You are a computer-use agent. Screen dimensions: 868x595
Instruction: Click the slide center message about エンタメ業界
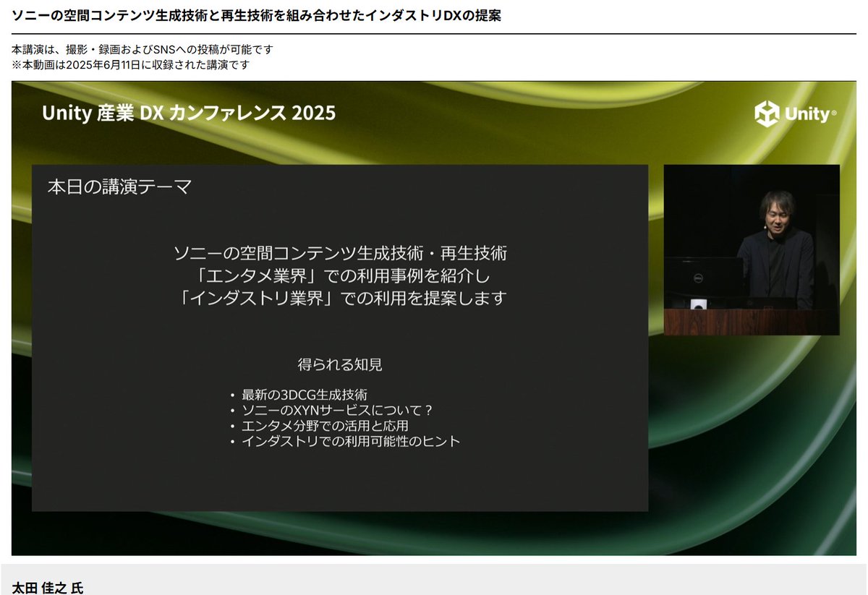[x=340, y=275]
